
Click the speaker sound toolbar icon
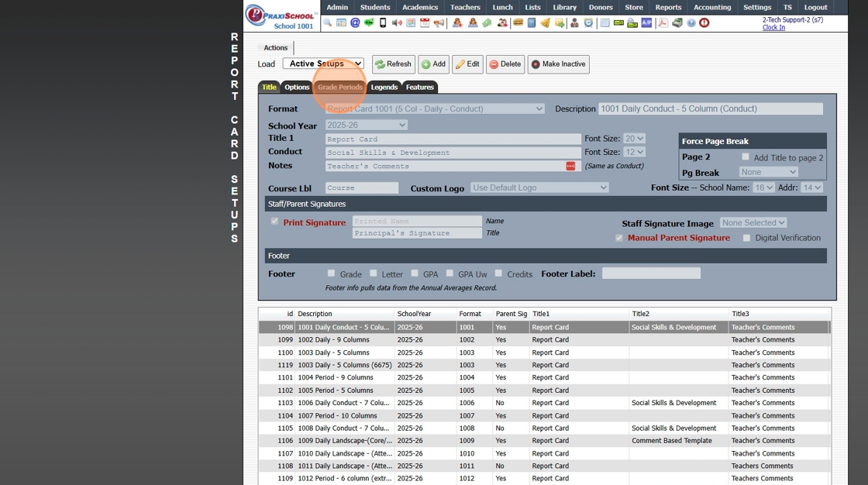pos(397,22)
